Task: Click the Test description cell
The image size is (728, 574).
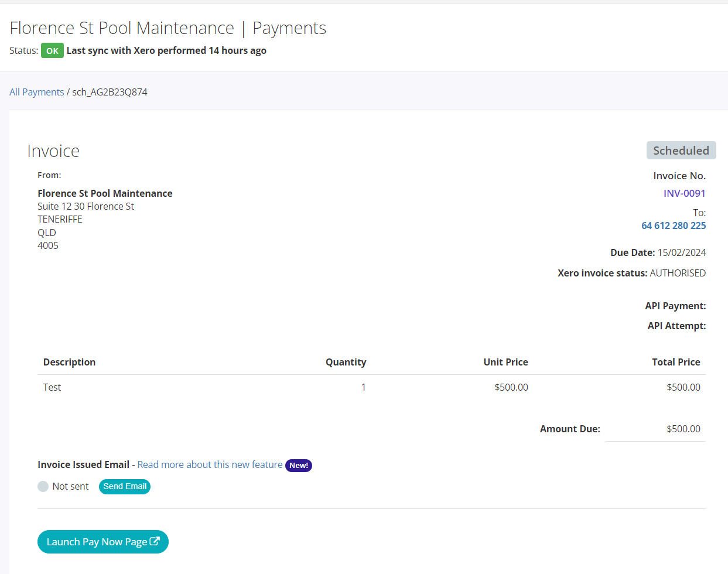Action: point(52,387)
